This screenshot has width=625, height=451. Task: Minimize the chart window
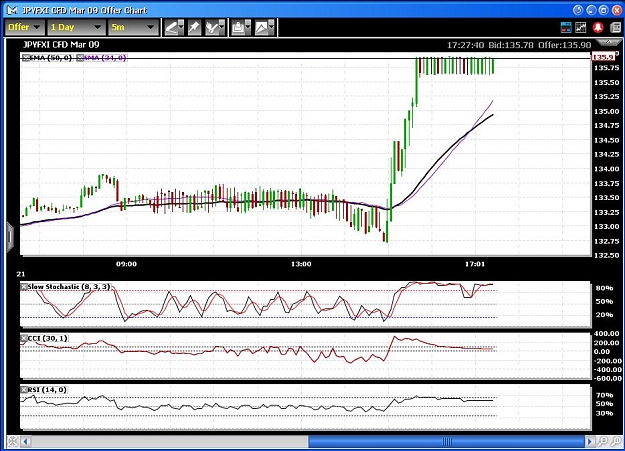(x=591, y=10)
